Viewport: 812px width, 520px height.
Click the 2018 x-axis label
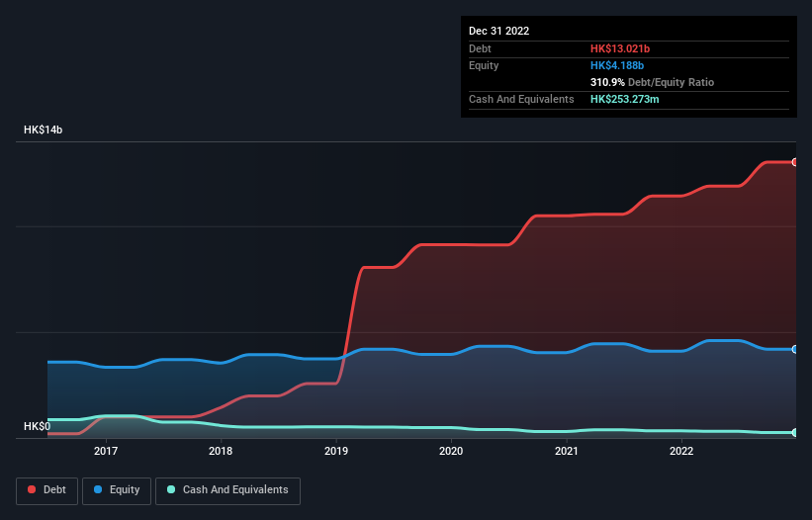coord(221,451)
